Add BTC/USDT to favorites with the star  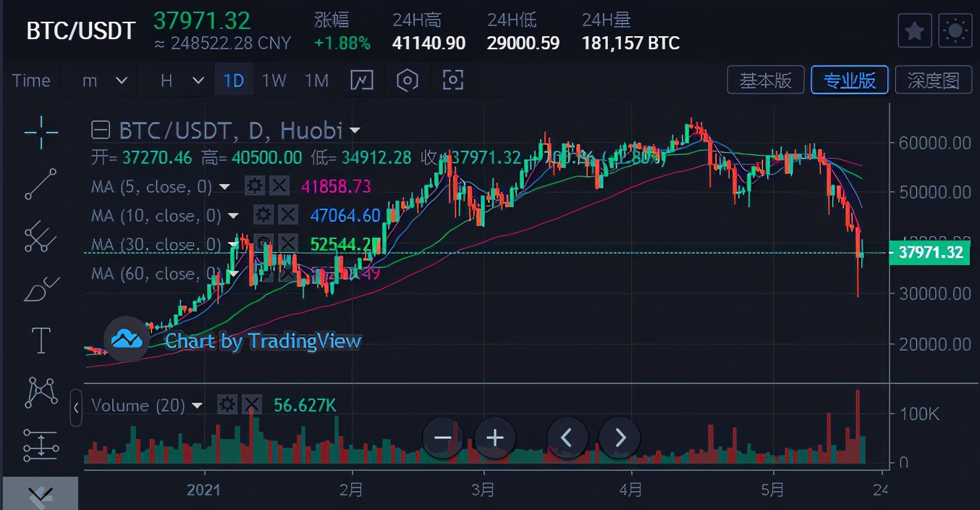(915, 31)
